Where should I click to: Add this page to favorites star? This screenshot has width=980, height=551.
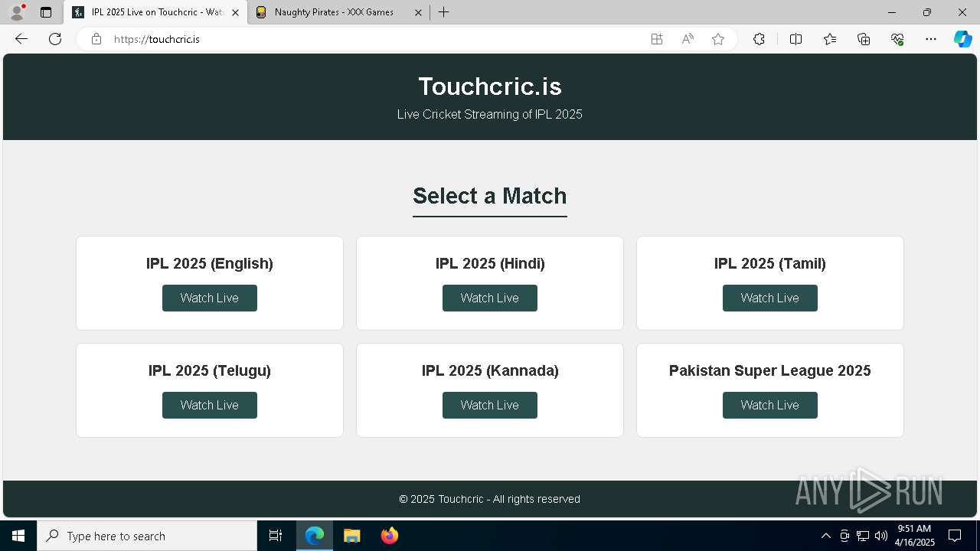[x=718, y=39]
